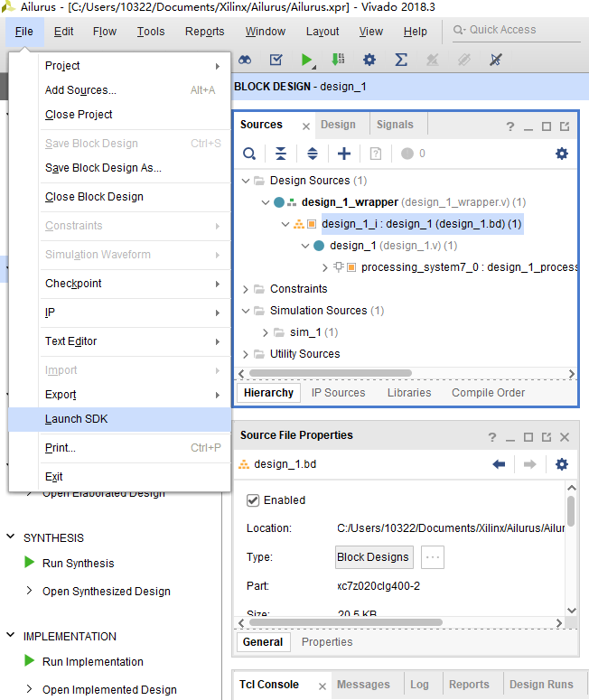Open Source File Properties settings gear

[562, 464]
